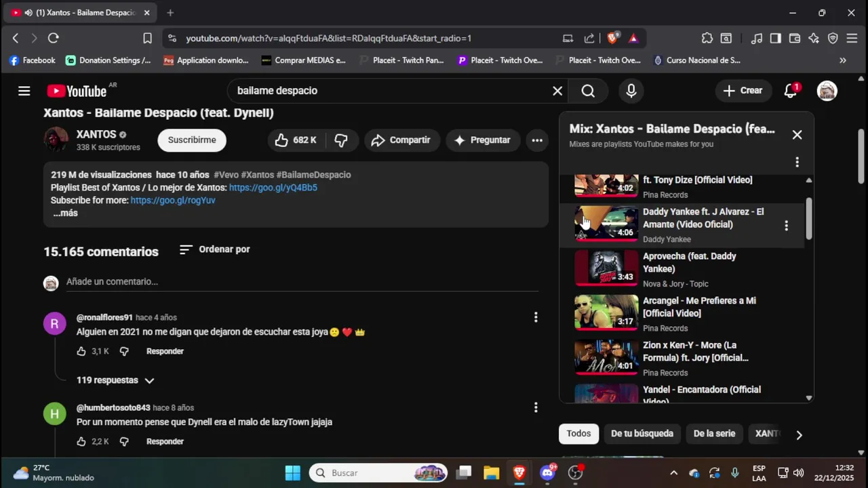
Task: Reply to humbertosoto843 with Responder
Action: 165,441
